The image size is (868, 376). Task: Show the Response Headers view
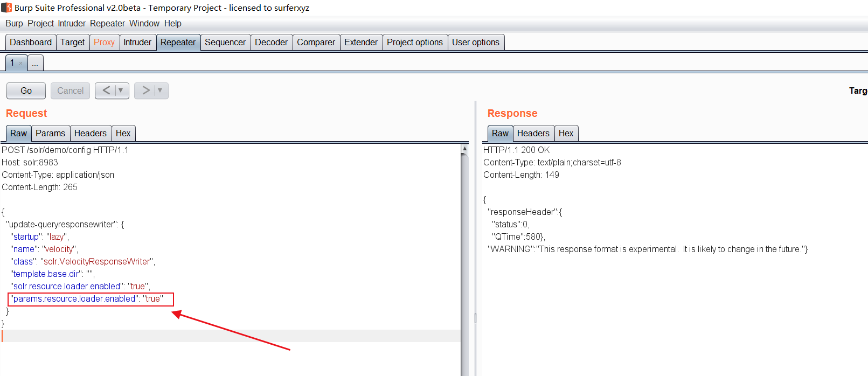click(x=533, y=133)
